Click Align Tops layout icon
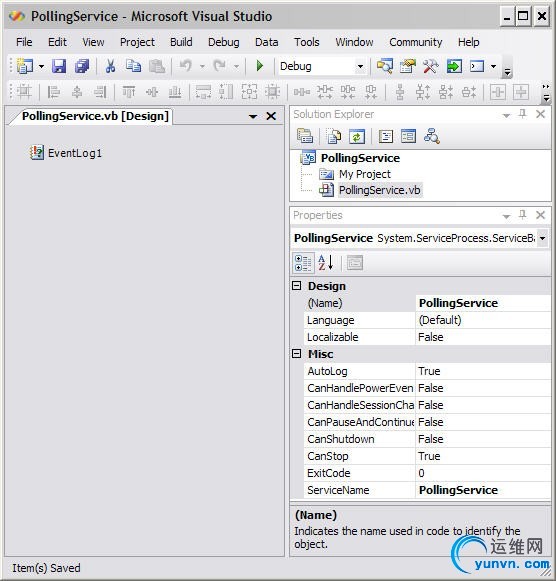556x581 pixels. (x=129, y=92)
